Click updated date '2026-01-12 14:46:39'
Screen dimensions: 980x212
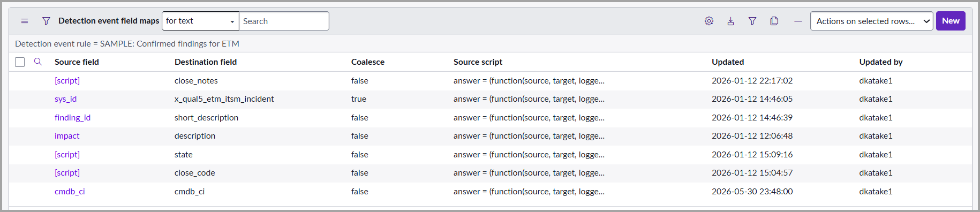[x=752, y=118]
